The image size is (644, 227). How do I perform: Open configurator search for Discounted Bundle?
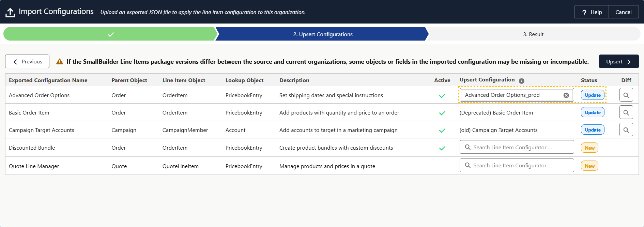[516, 147]
